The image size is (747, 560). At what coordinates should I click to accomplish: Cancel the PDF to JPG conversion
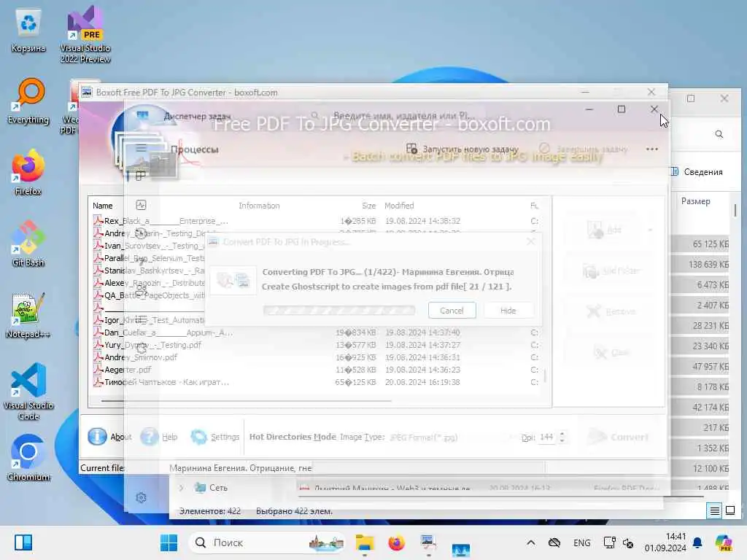[x=452, y=311]
